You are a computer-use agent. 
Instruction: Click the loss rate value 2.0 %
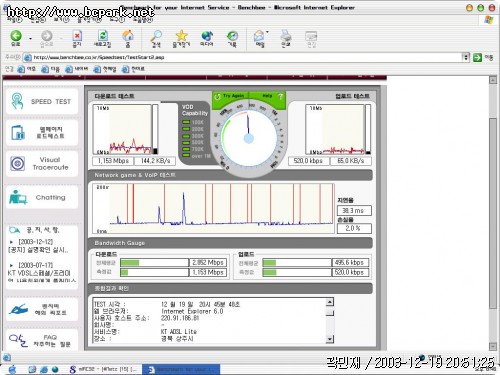point(354,228)
